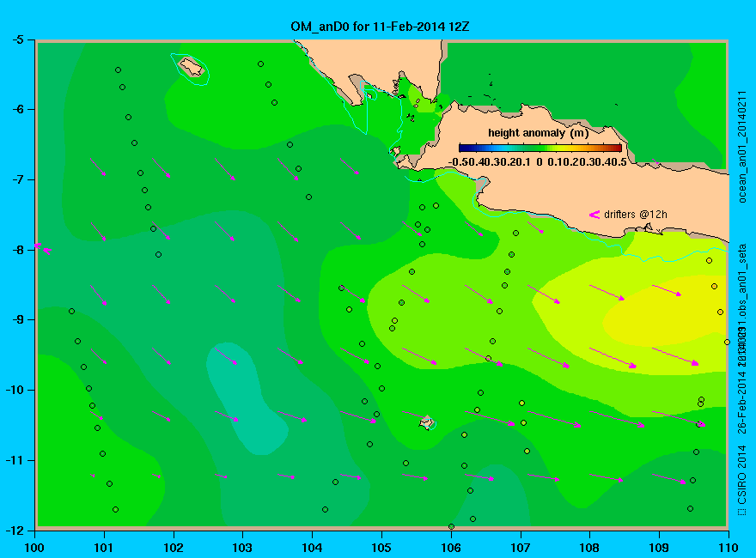Click the 100 longitude axis label
This screenshot has width=756, height=558.
pos(34,548)
